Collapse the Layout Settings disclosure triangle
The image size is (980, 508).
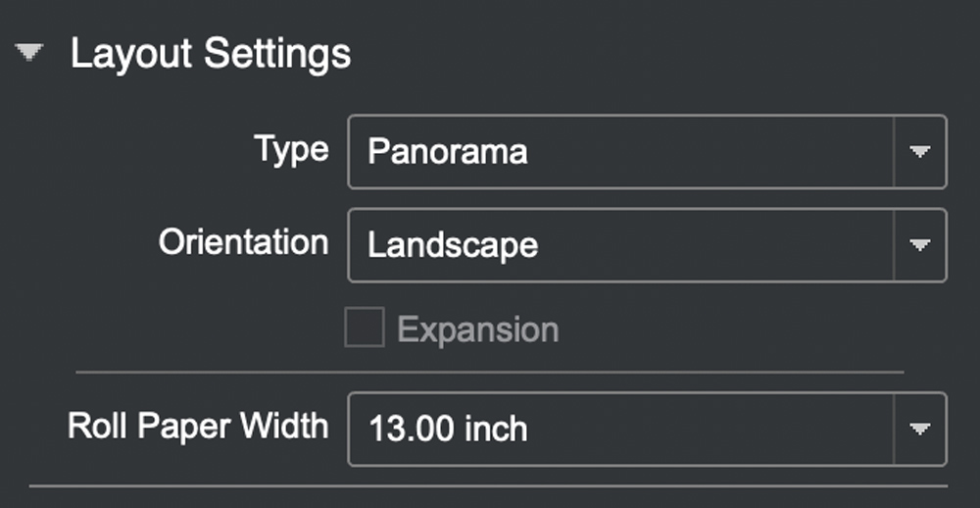[x=31, y=54]
